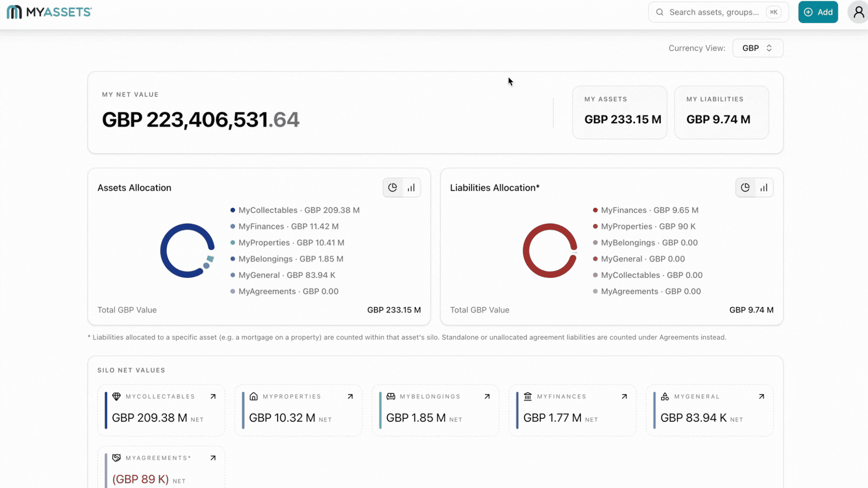Click MyFinances legend color dot in Liabilities
This screenshot has width=868, height=488.
click(x=595, y=210)
